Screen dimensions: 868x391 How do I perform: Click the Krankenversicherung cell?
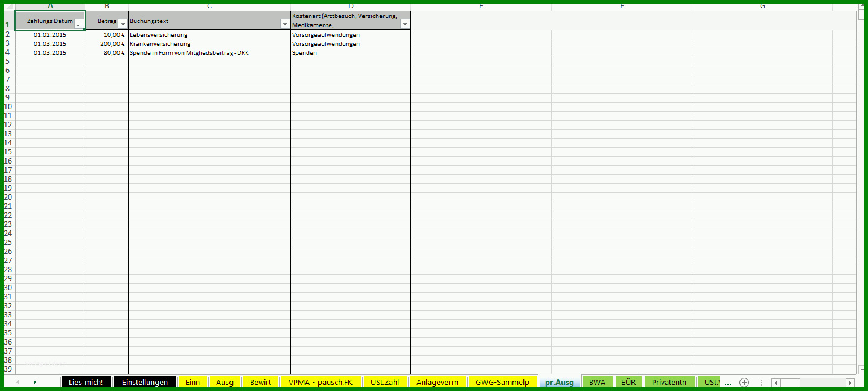click(209, 43)
